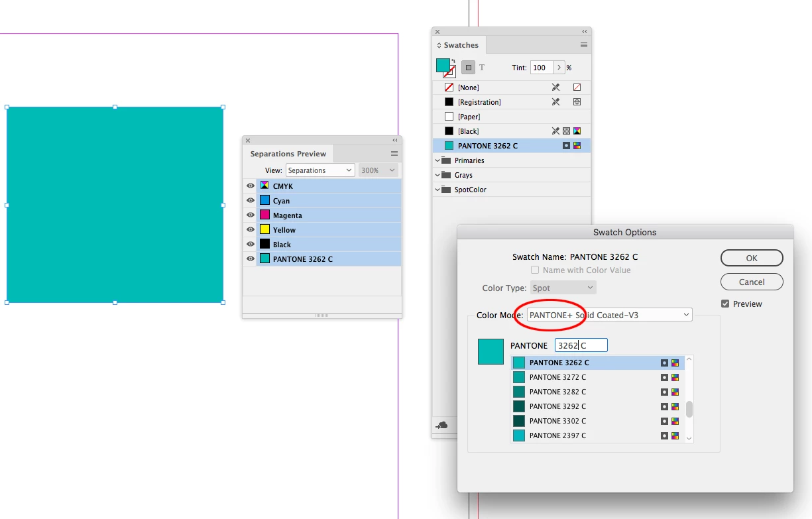The height and width of the screenshot is (519, 812).
Task: Click the Tint value field
Action: click(x=541, y=68)
